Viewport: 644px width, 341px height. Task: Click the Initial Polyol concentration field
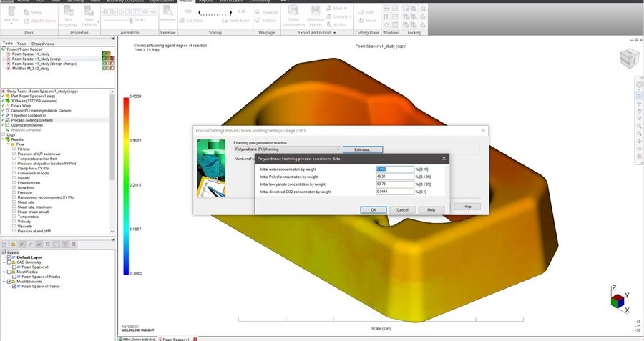coord(395,177)
